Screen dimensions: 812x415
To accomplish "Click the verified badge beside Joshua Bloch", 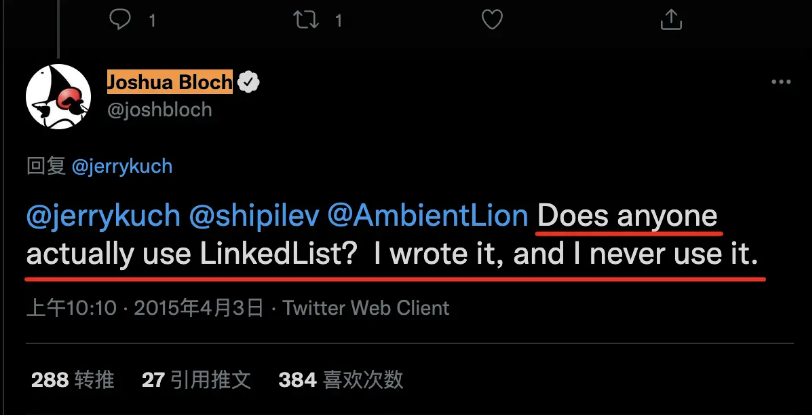I will tap(249, 82).
